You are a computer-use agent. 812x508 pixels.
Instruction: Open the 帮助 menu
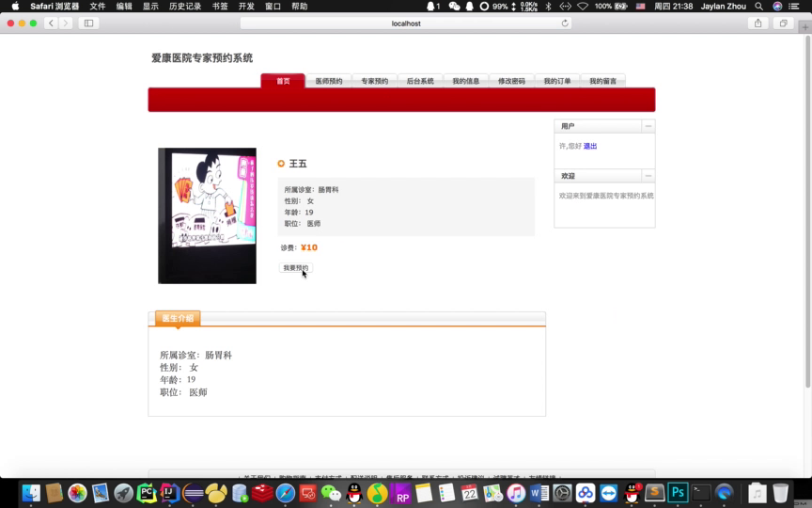299,7
